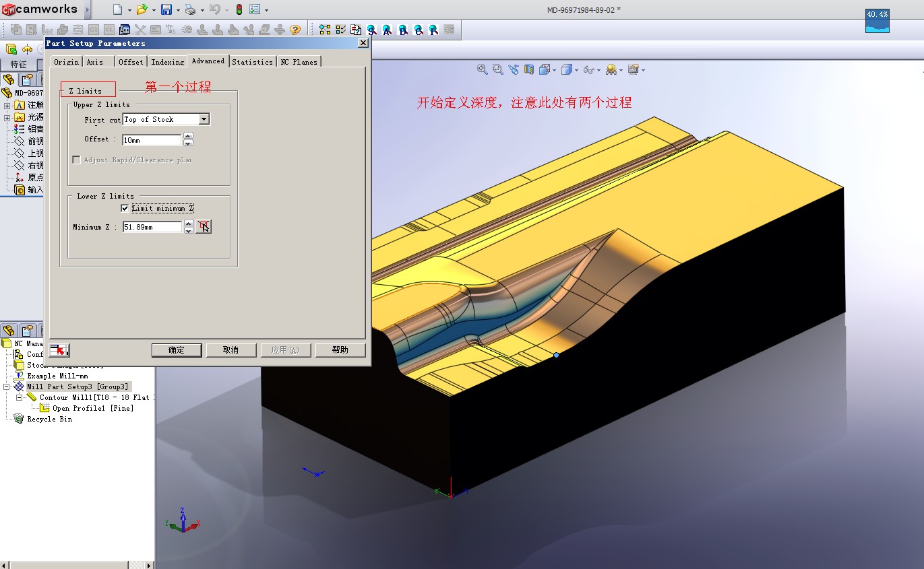Click the blue B sphere toolbar icon

403,30
